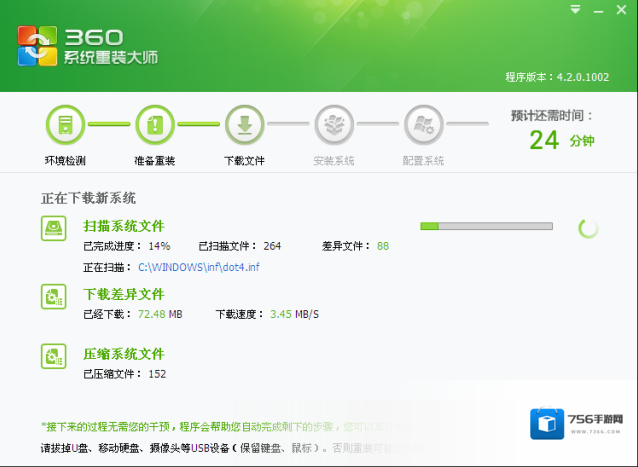The width and height of the screenshot is (638, 467).
Task: Click the 准备重装 step icon
Action: pos(155,125)
